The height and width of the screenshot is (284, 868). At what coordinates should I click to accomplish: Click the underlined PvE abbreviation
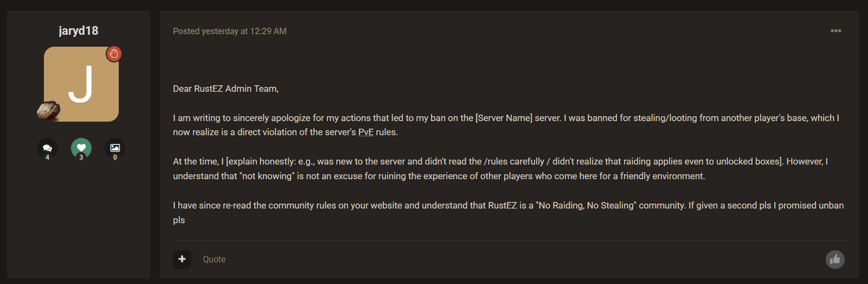click(366, 132)
